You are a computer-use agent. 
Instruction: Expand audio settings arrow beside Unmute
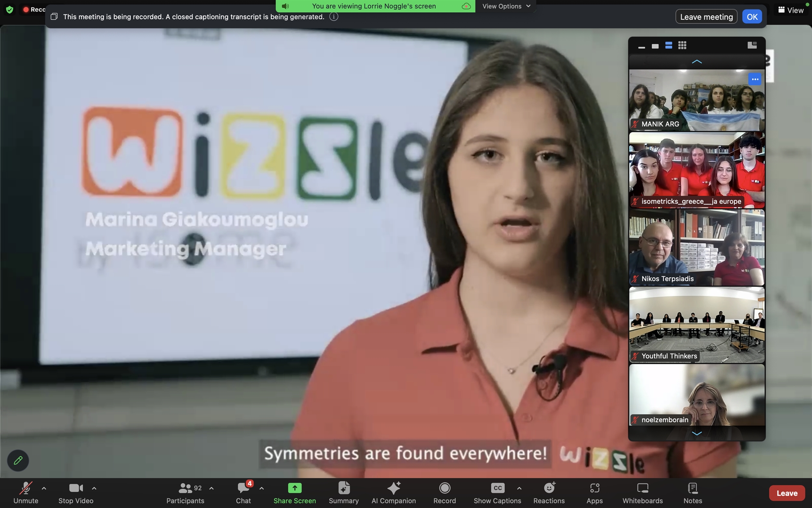[x=44, y=488]
